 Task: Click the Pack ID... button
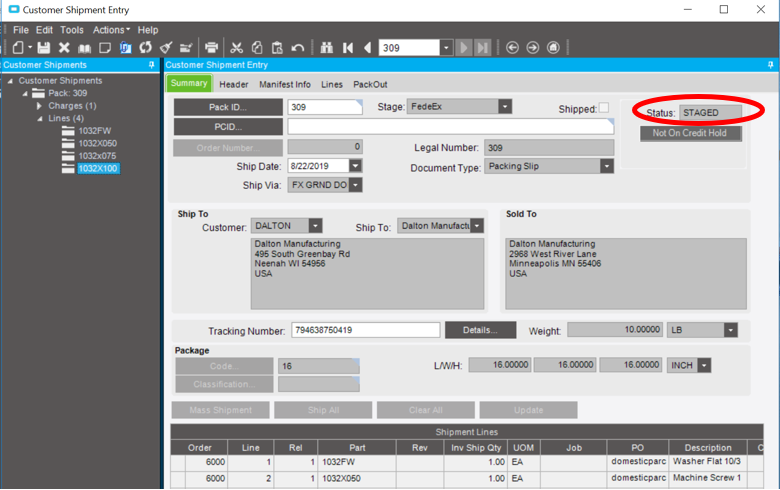(228, 107)
